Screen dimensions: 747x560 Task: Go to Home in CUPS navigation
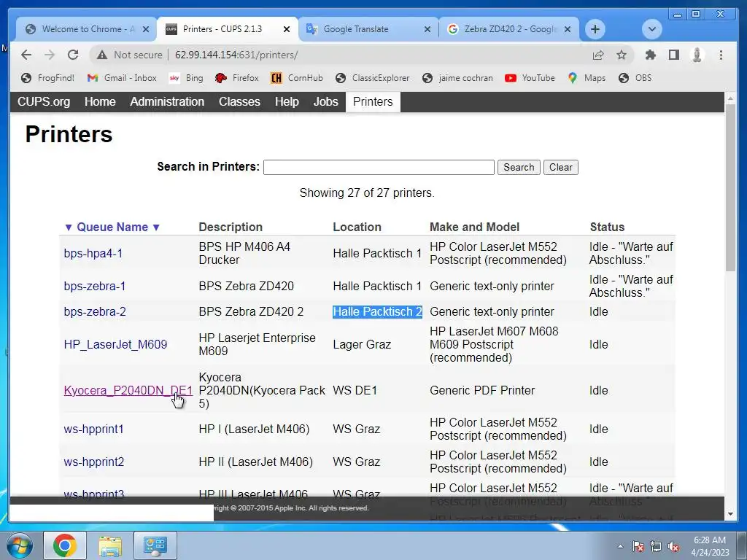(100, 102)
